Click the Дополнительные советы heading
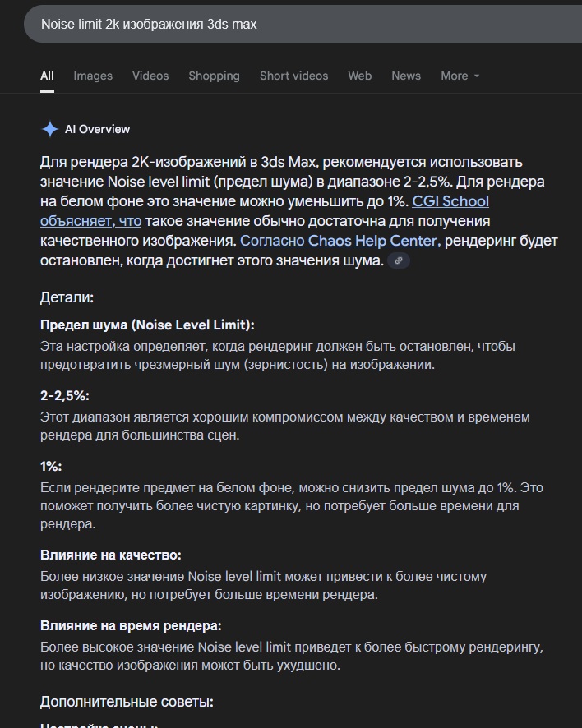Viewport: 582px width, 728px height. tap(127, 702)
